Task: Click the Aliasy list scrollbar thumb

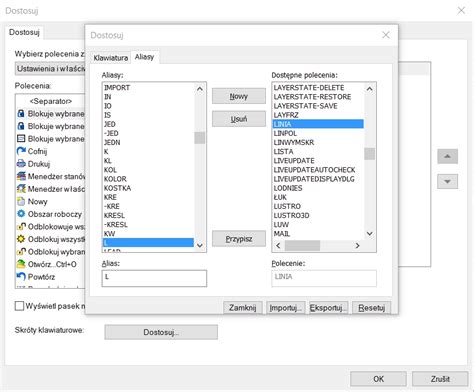Action: pyautogui.click(x=200, y=138)
